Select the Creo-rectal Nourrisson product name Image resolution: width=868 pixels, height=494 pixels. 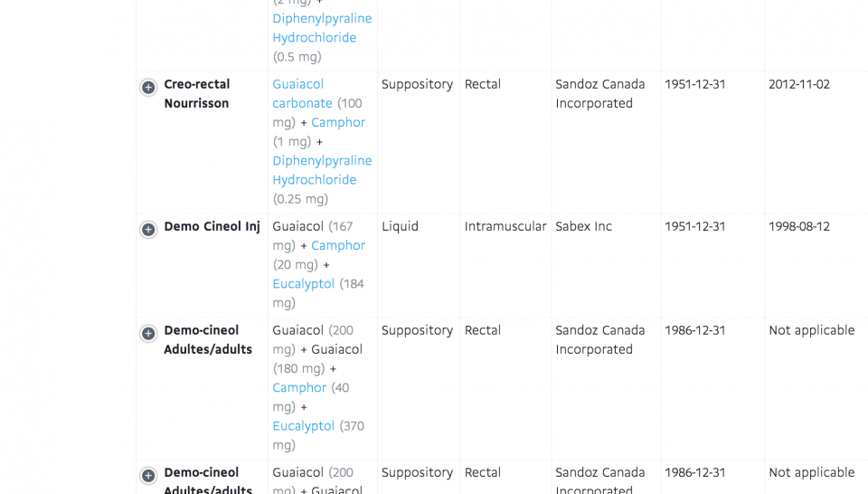[x=197, y=94]
